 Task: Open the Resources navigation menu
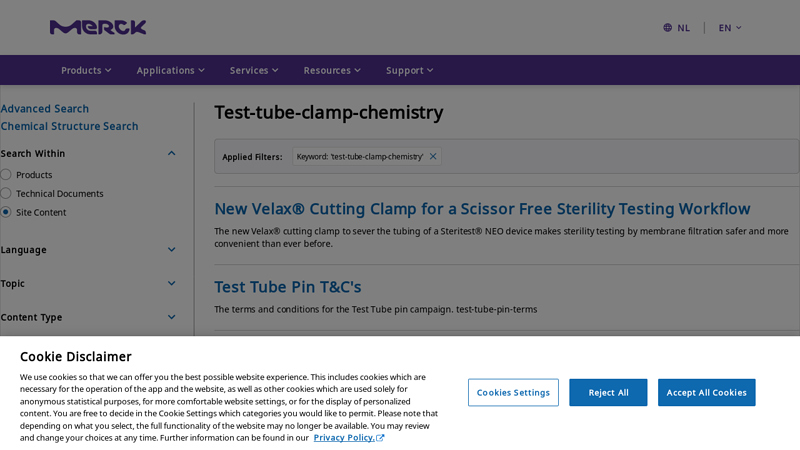pos(332,70)
